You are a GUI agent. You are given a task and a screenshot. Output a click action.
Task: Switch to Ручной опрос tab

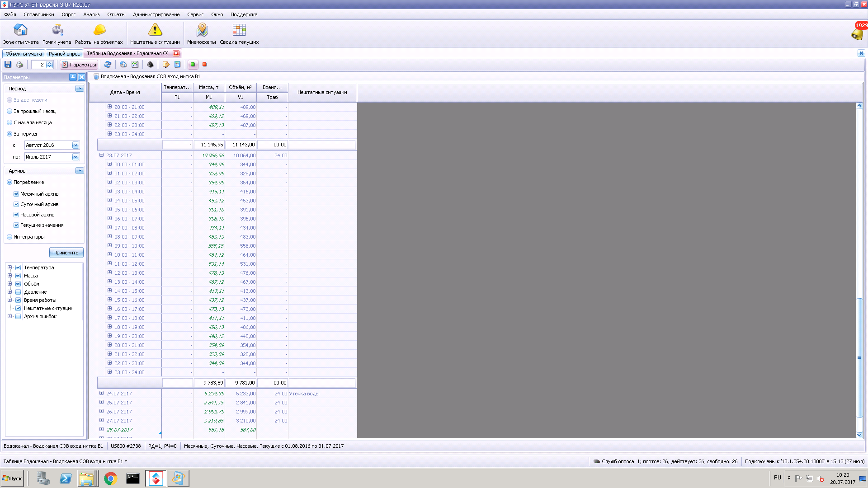click(64, 54)
